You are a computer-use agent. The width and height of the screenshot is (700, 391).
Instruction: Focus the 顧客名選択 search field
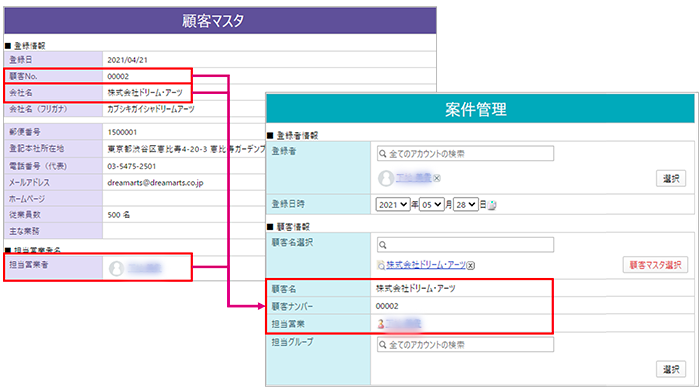click(x=465, y=245)
